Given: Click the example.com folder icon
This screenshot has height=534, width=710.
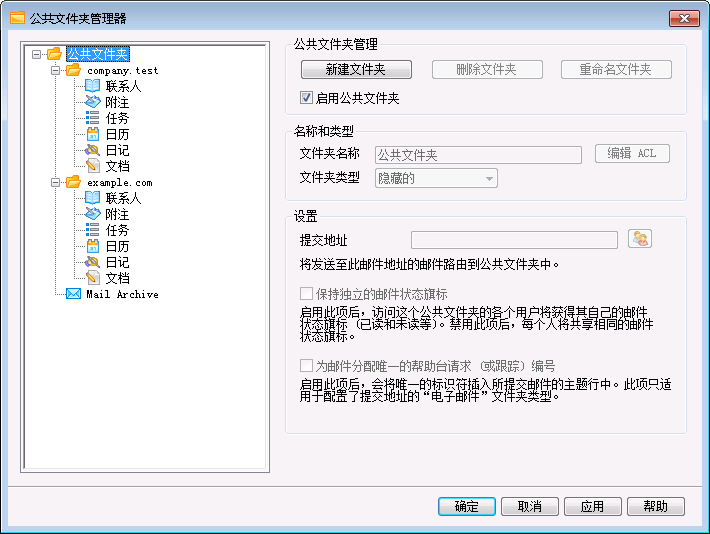Looking at the screenshot, I should click(73, 182).
